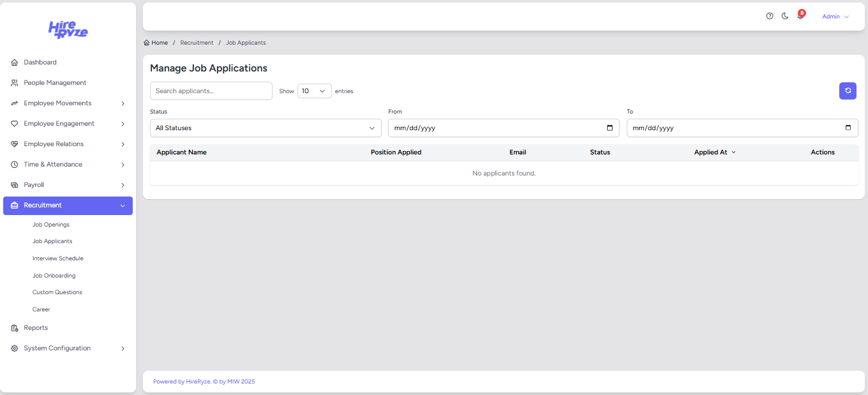The height and width of the screenshot is (395, 868).
Task: Click the Home icon in breadcrumb
Action: 147,43
